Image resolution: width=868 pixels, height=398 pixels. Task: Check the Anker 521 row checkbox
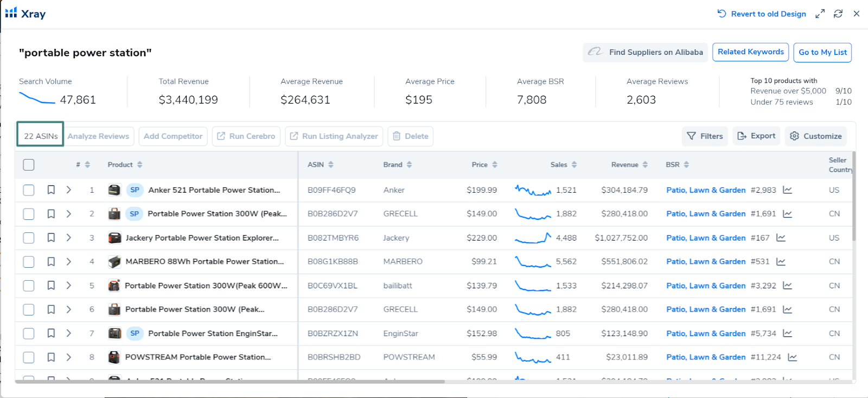[29, 190]
